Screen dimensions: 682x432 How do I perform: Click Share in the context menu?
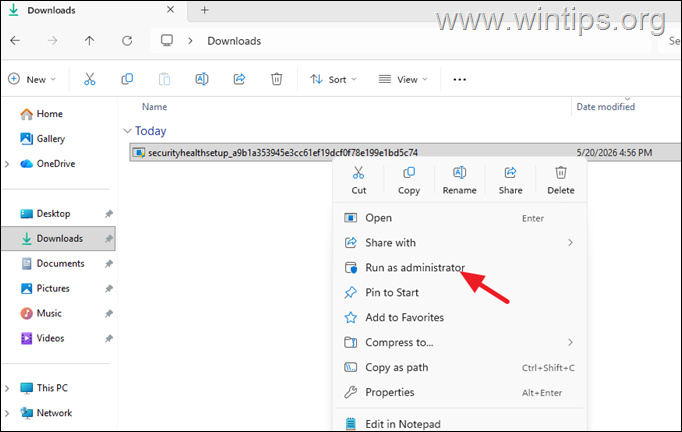(510, 181)
